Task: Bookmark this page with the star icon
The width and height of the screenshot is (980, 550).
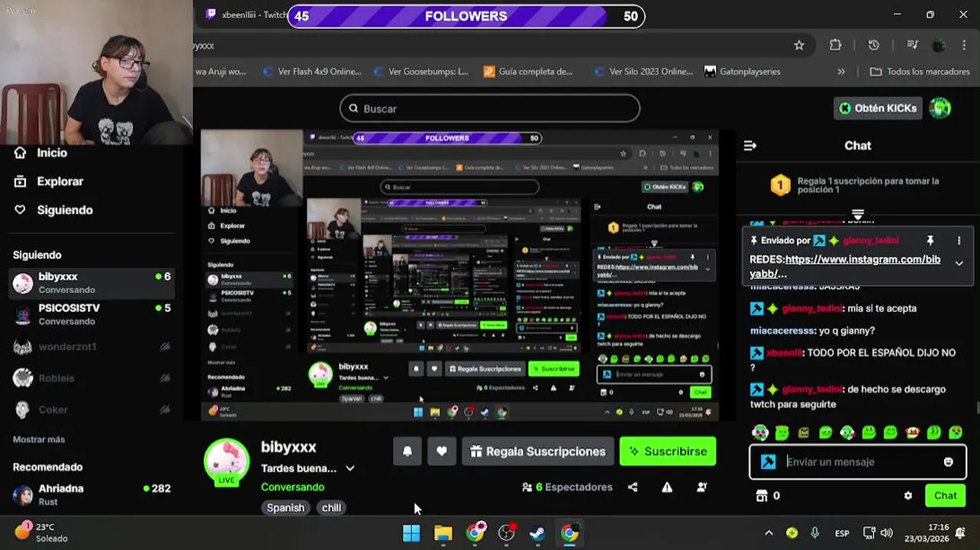Action: tap(799, 45)
